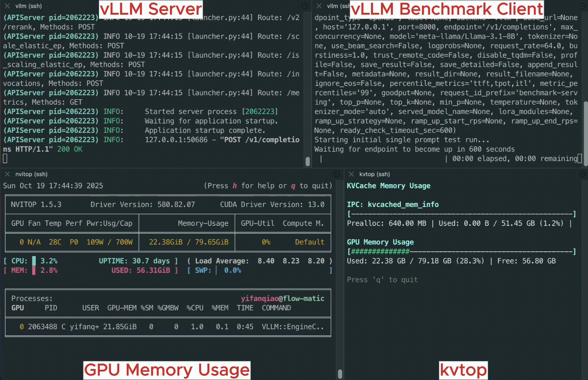Viewport: 588px width, 380px height.
Task: Click the gear icon on the Benchmark Client pane
Action: pos(583,6)
